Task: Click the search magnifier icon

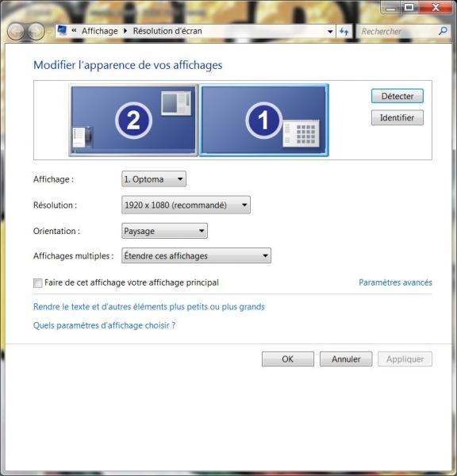Action: click(443, 31)
